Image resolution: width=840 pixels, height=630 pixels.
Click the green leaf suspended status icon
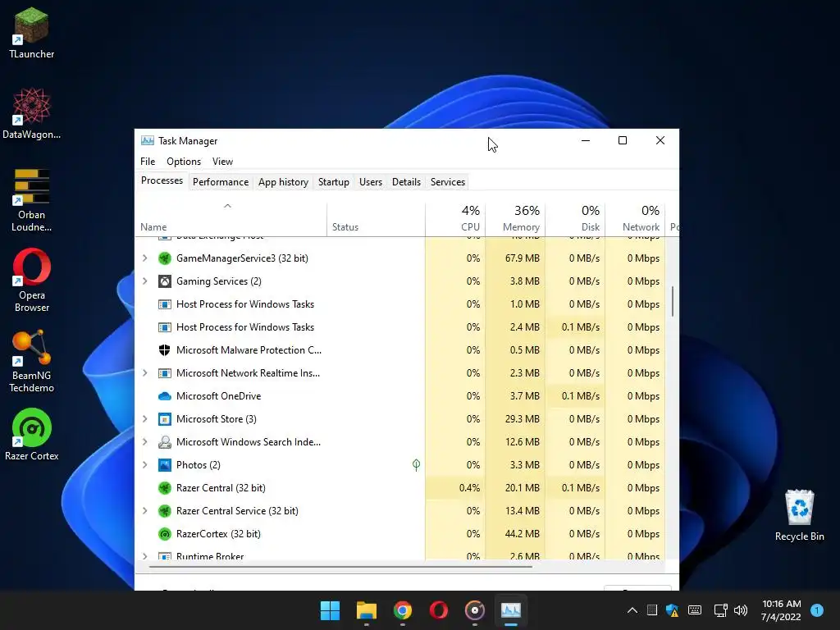[x=416, y=465]
